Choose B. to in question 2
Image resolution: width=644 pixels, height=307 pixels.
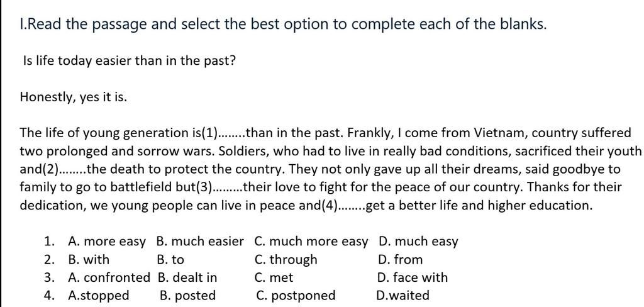pos(170,260)
